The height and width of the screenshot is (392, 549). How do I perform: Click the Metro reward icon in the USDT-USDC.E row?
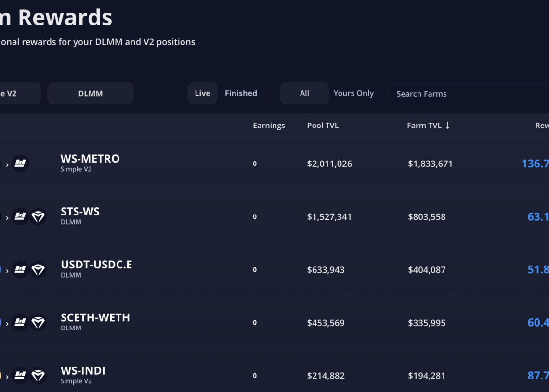(x=20, y=270)
